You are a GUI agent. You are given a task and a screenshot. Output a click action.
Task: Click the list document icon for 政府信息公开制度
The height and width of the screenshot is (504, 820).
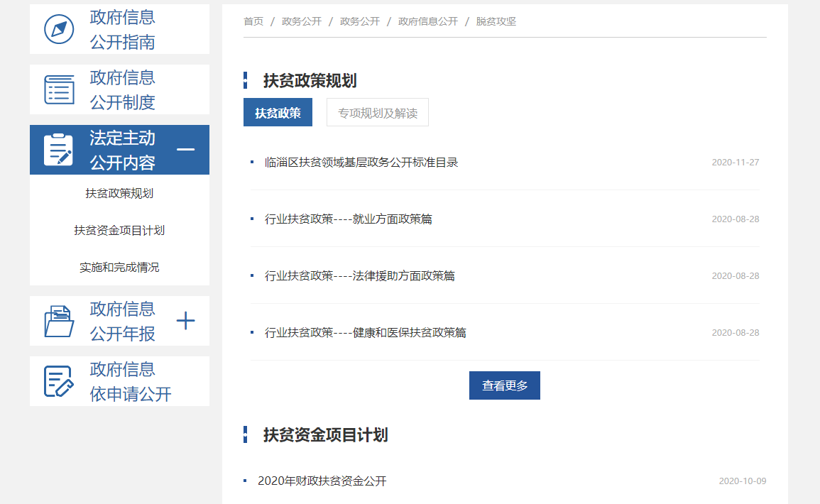[x=59, y=89]
